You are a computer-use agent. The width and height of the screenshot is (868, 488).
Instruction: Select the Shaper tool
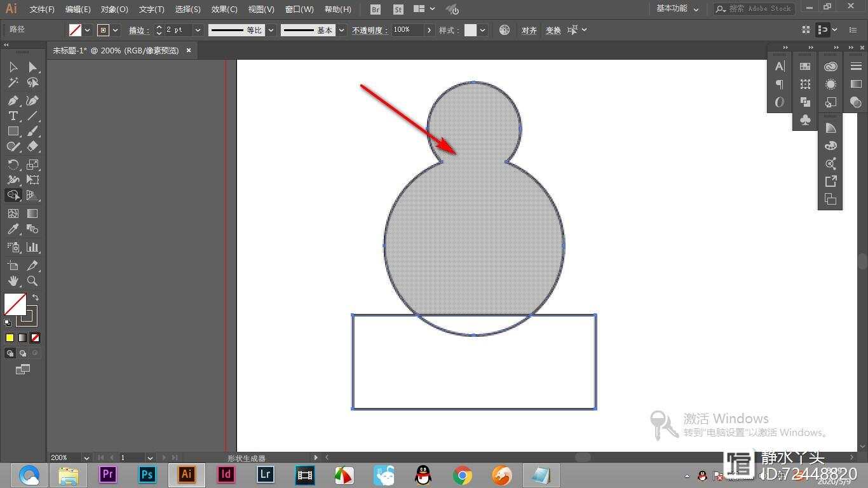(x=13, y=146)
